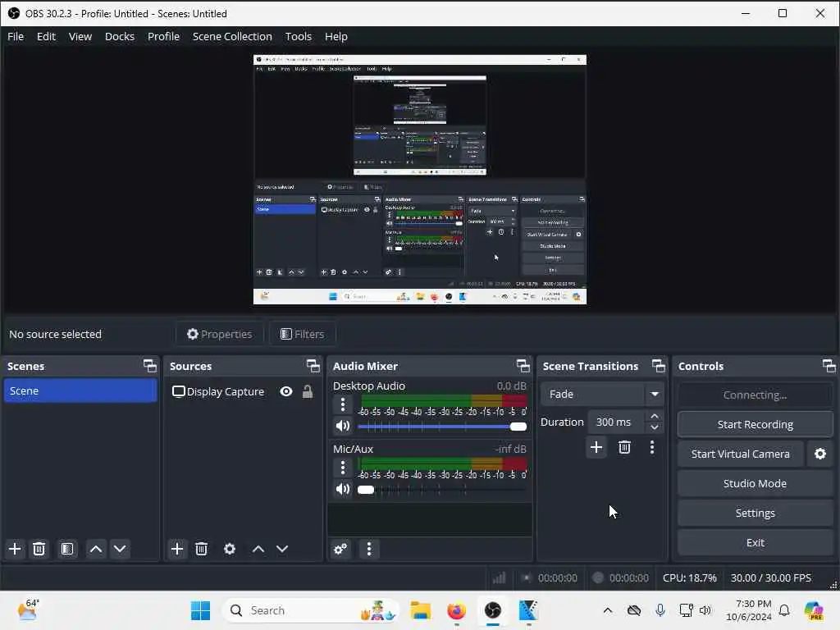Toggle Start Virtual Camera
The width and height of the screenshot is (840, 630).
click(x=741, y=454)
